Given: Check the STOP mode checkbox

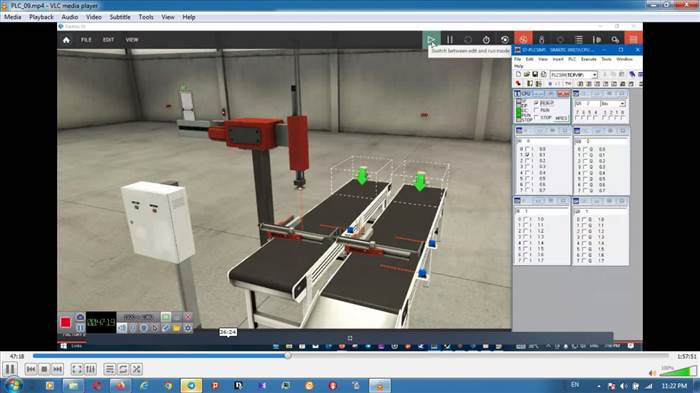Looking at the screenshot, I should point(536,117).
